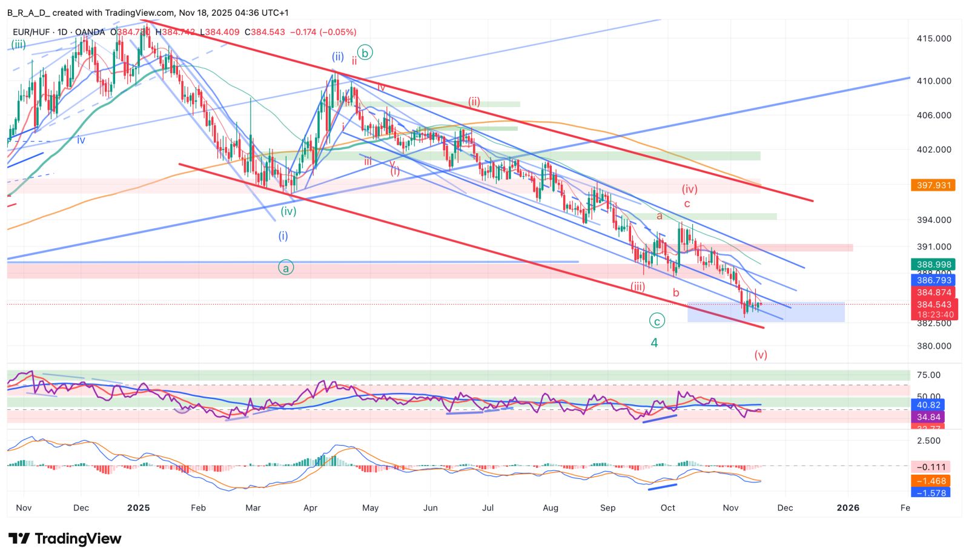The height and width of the screenshot is (560, 969).
Task: Click the Aug label on time axis
Action: point(550,508)
